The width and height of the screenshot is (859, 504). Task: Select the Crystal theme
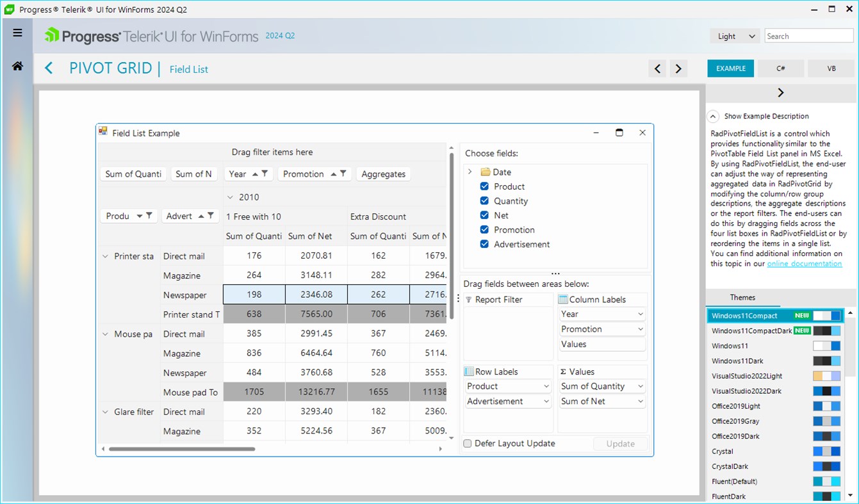(x=776, y=451)
